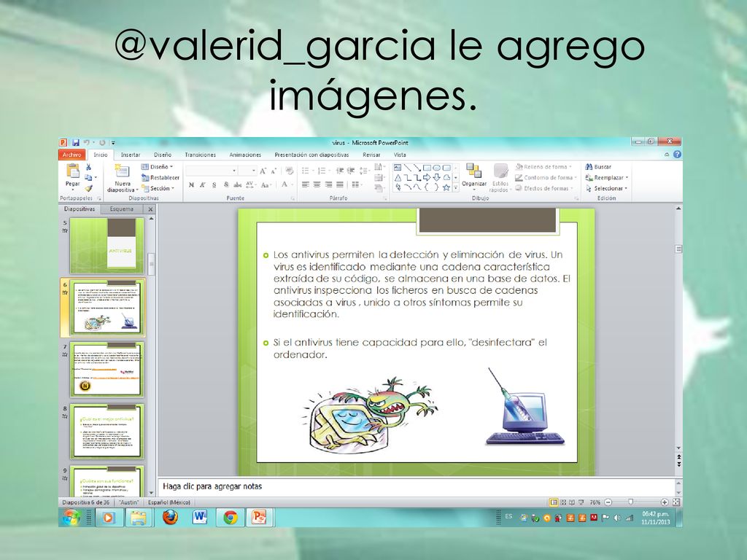This screenshot has width=747, height=560.
Task: Close the slides pane with the X
Action: (x=150, y=209)
